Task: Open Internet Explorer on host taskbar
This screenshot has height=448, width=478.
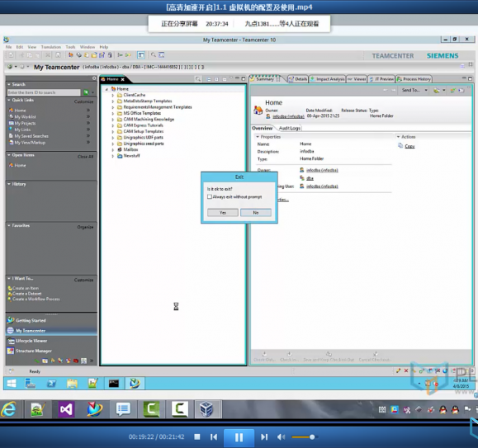Action: pyautogui.click(x=8, y=409)
